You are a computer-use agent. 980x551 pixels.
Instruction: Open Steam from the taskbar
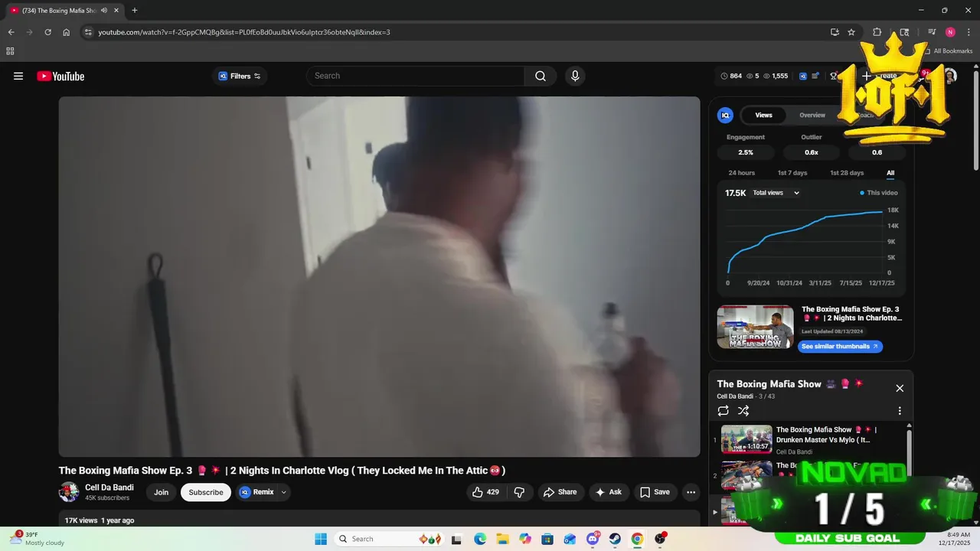(x=615, y=539)
